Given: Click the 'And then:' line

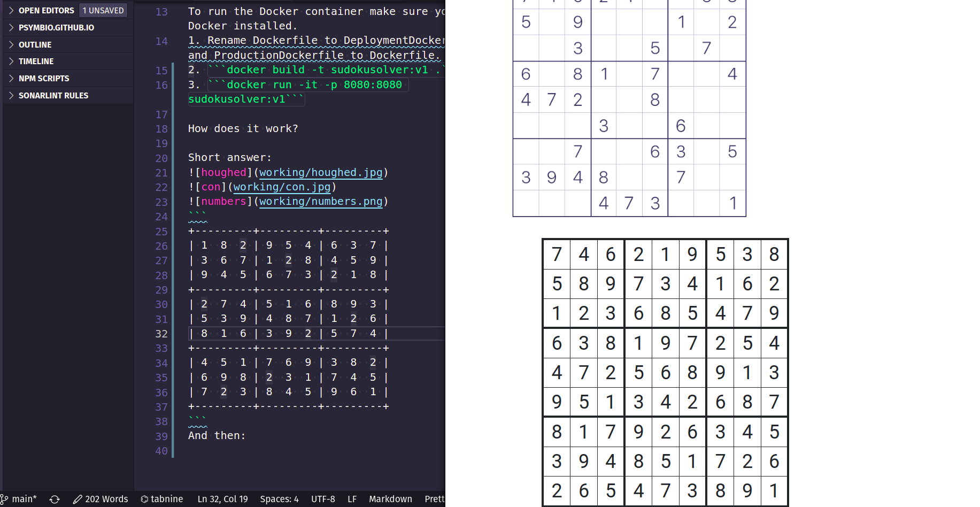Looking at the screenshot, I should click(217, 435).
